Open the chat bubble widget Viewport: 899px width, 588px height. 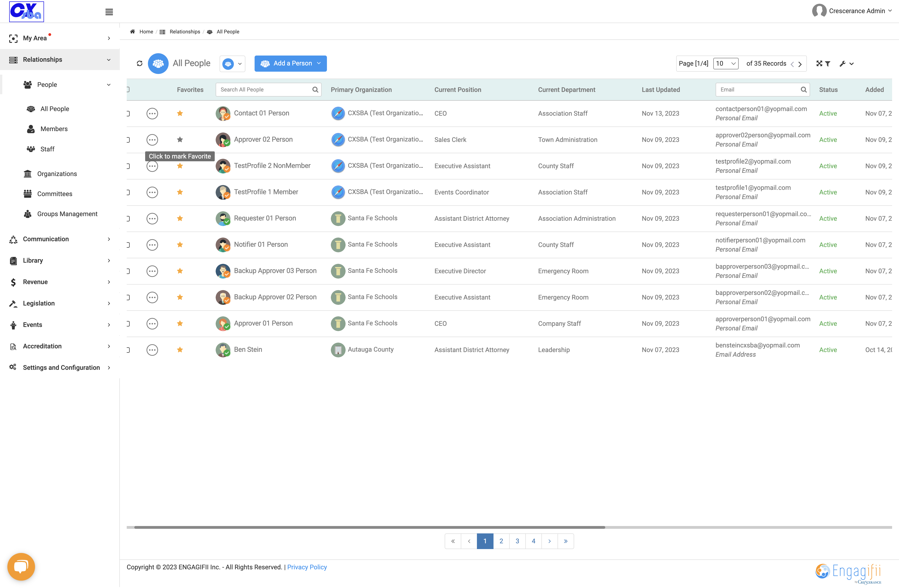click(21, 567)
